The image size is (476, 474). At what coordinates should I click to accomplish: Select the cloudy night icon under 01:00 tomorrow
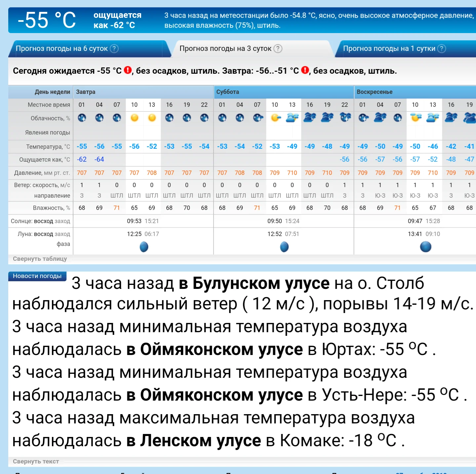tap(82, 118)
